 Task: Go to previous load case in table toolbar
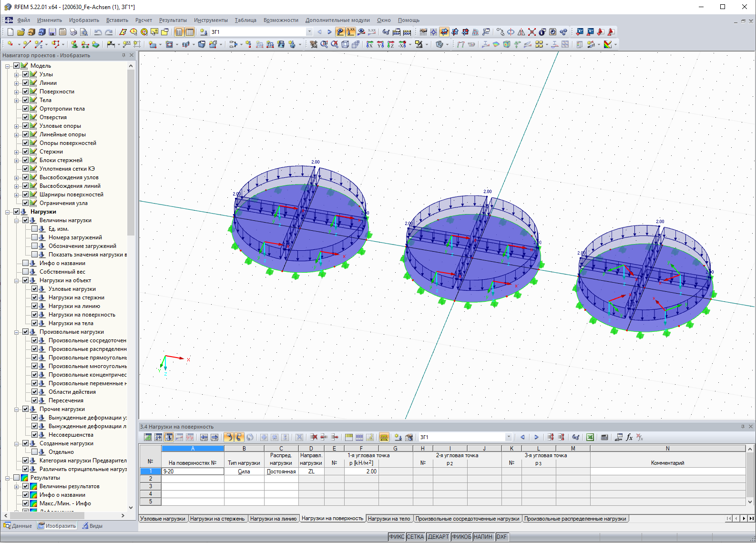click(x=523, y=437)
